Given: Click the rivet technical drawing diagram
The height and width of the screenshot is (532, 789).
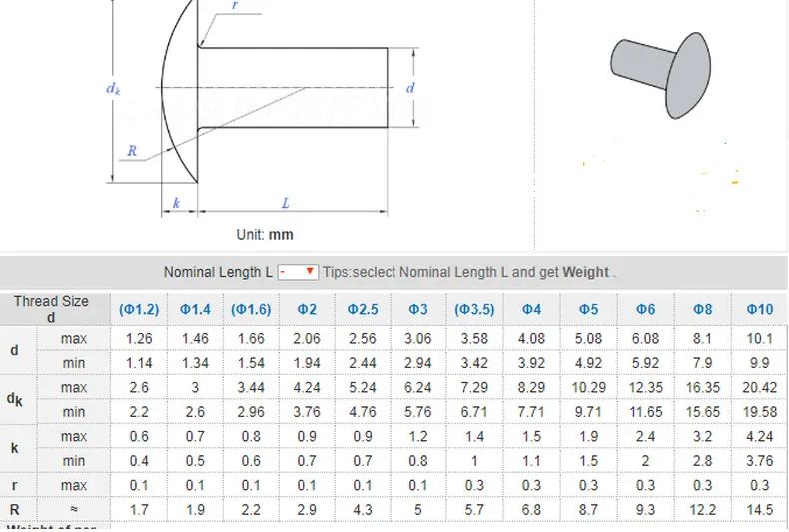Looking at the screenshot, I should click(x=264, y=108).
